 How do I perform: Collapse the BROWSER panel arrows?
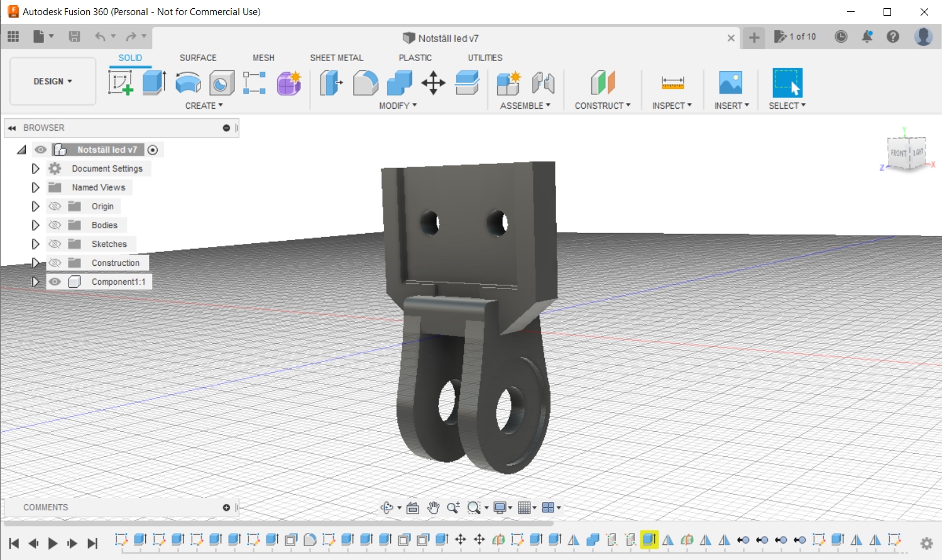12,128
